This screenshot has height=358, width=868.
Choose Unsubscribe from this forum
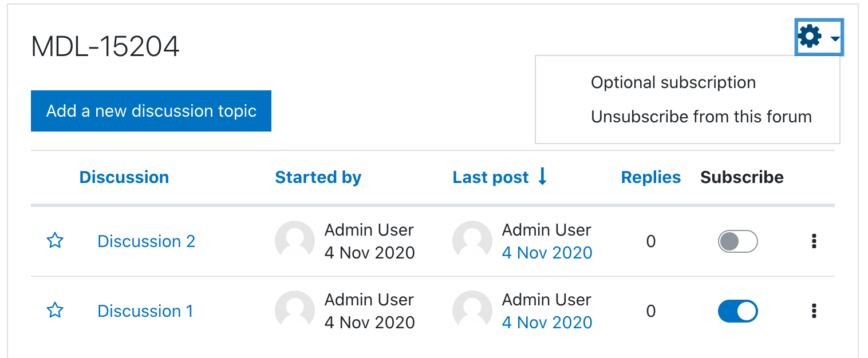point(701,117)
